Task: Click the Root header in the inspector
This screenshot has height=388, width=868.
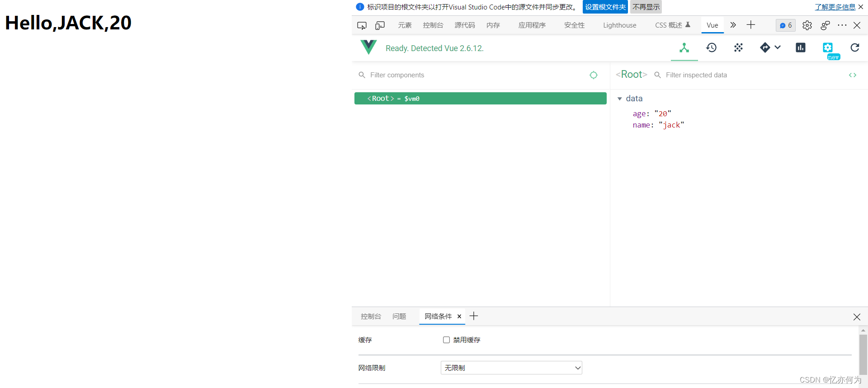Action: (632, 75)
